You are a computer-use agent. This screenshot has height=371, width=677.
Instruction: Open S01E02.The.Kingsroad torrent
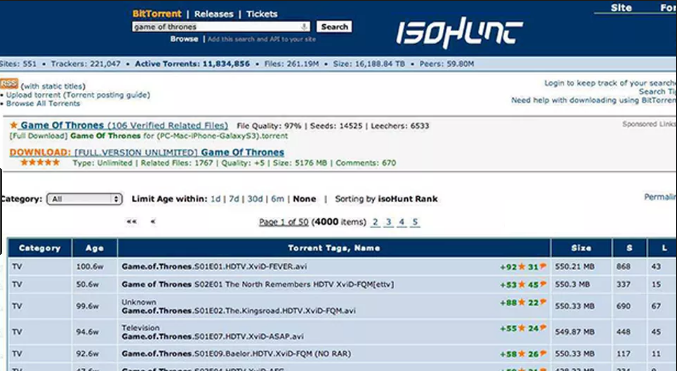pos(239,311)
